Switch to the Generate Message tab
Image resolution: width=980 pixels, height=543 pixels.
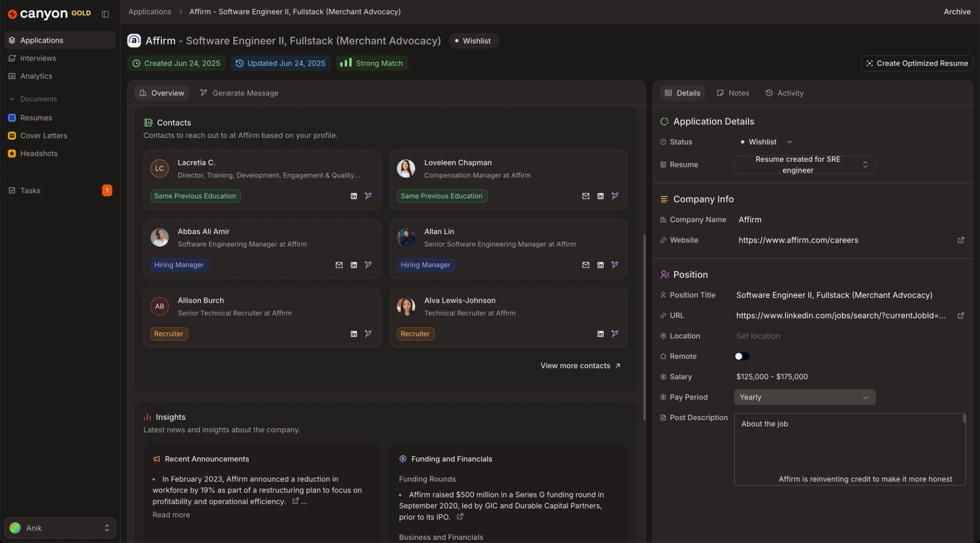(x=239, y=93)
